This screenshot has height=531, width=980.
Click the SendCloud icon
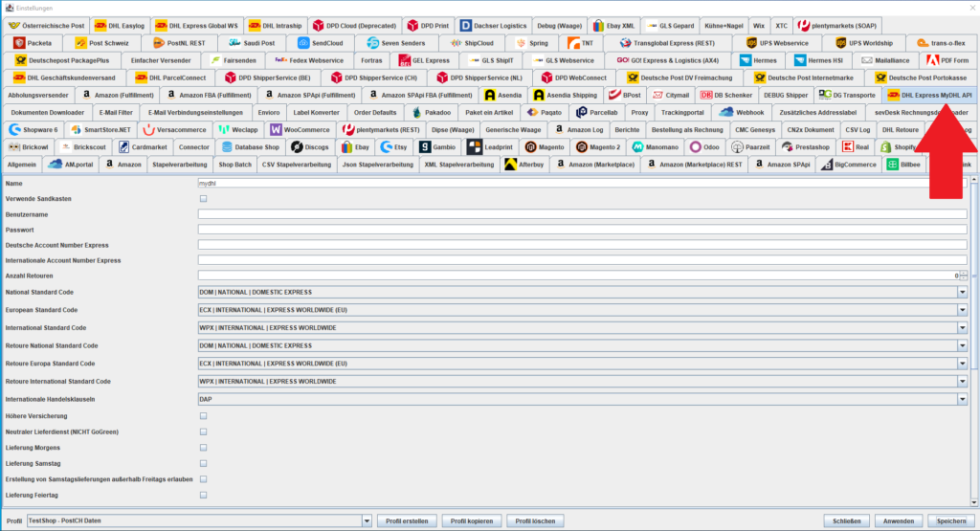[x=303, y=43]
